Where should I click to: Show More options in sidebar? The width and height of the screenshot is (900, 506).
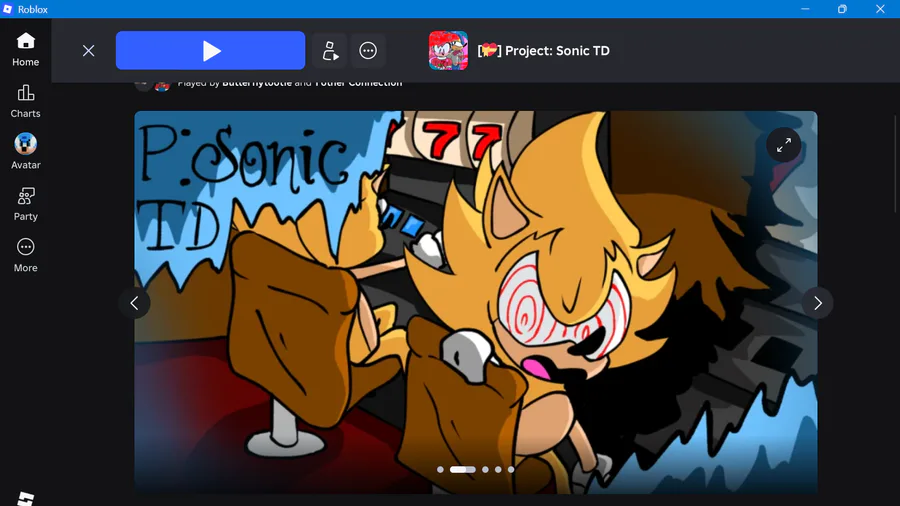pos(25,255)
